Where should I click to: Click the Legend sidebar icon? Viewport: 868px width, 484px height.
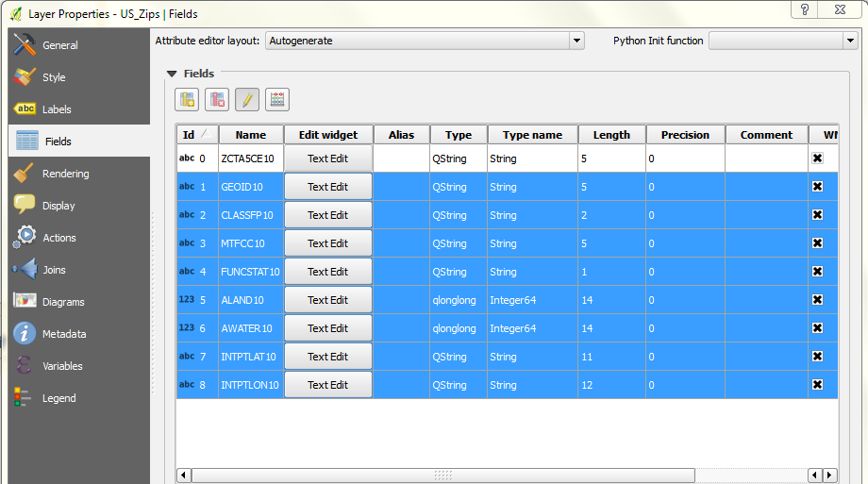tap(22, 397)
